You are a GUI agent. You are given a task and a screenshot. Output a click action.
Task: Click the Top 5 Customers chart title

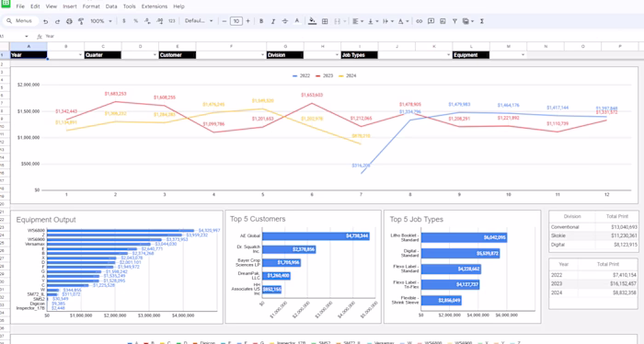coord(258,219)
